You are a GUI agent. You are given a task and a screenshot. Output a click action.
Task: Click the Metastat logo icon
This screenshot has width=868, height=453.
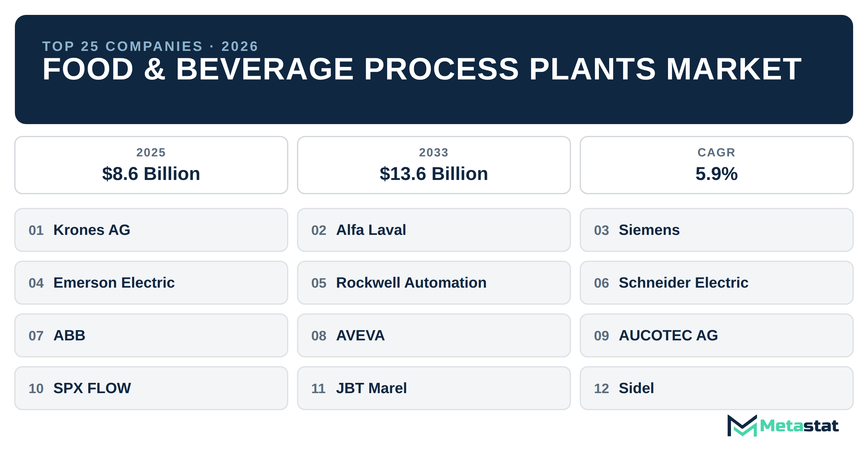742,425
